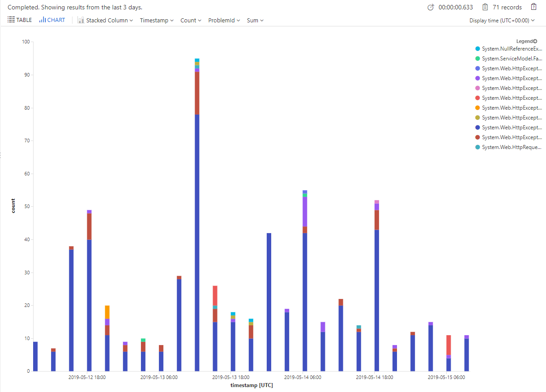
Task: Click the x-axis label 2019-05-14 06:00
Action: [303, 377]
